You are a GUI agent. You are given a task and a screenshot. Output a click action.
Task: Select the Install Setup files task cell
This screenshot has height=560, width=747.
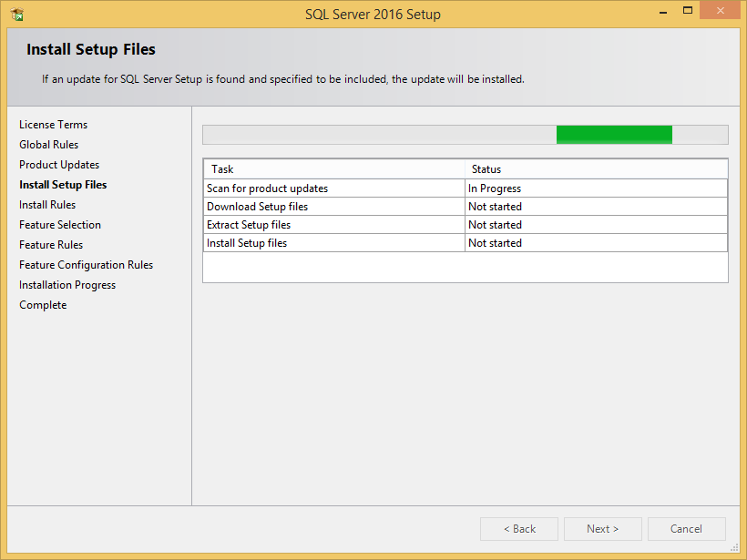(334, 243)
